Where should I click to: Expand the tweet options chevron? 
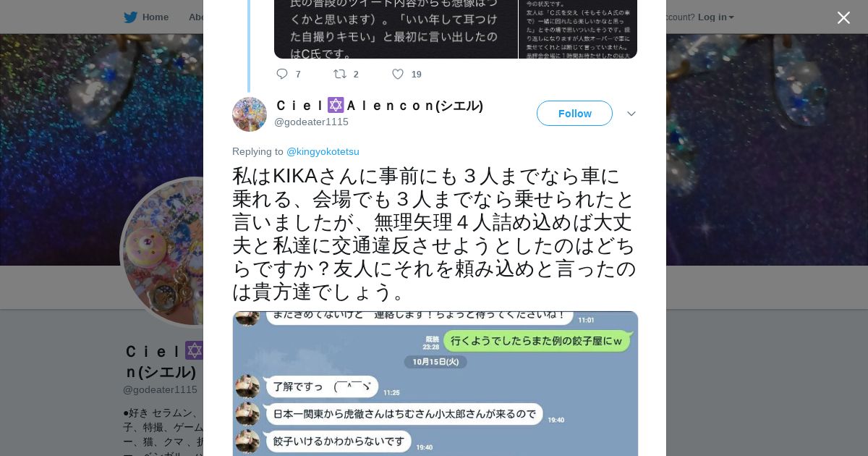tap(631, 114)
